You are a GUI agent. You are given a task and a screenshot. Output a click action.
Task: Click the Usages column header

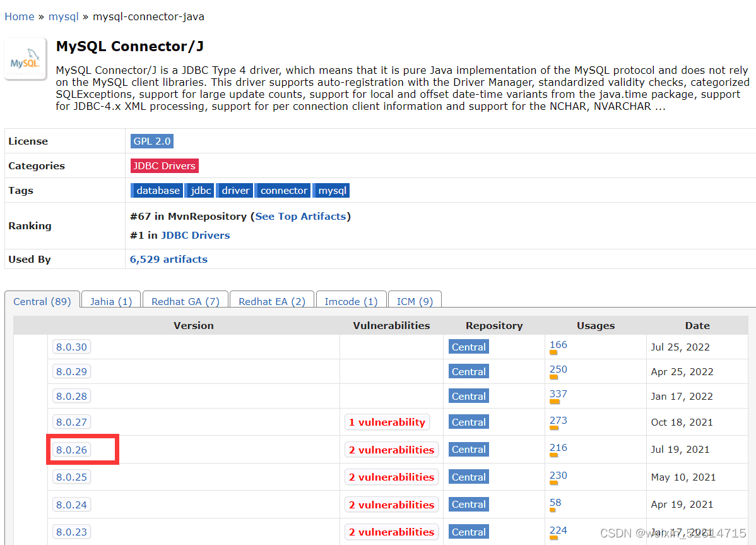pos(596,326)
